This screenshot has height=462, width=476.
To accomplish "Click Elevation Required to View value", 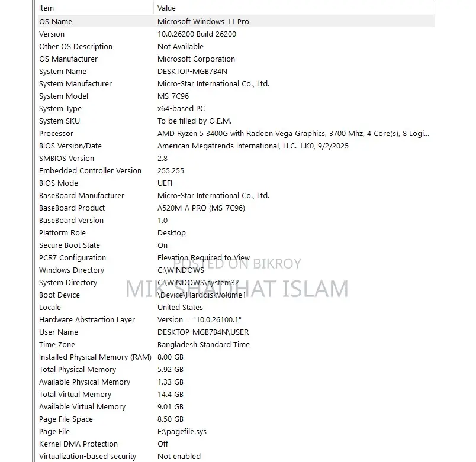I will pos(204,258).
